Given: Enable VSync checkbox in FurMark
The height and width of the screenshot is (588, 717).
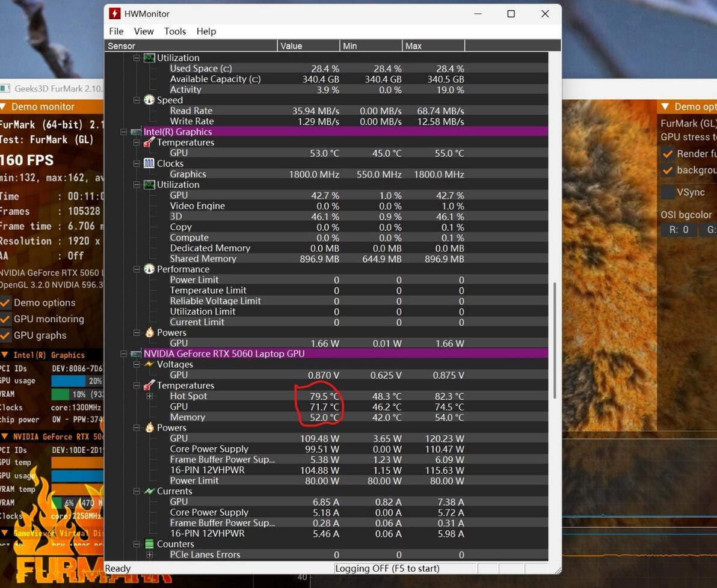Looking at the screenshot, I should pos(668,192).
